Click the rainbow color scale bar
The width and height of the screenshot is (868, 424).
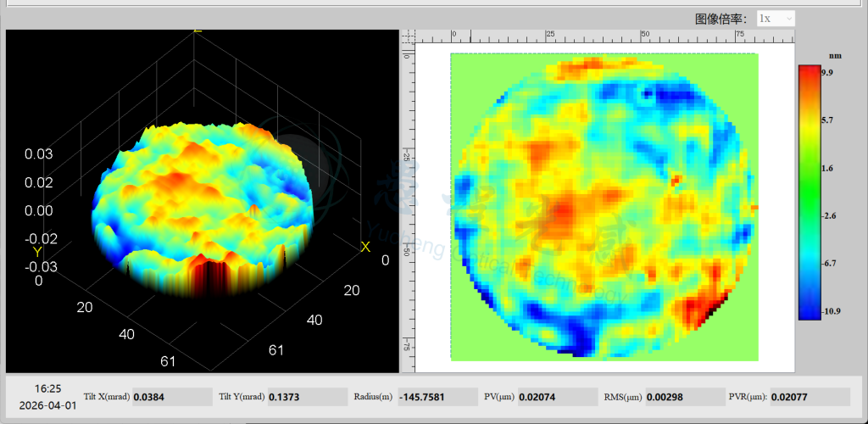(x=810, y=192)
